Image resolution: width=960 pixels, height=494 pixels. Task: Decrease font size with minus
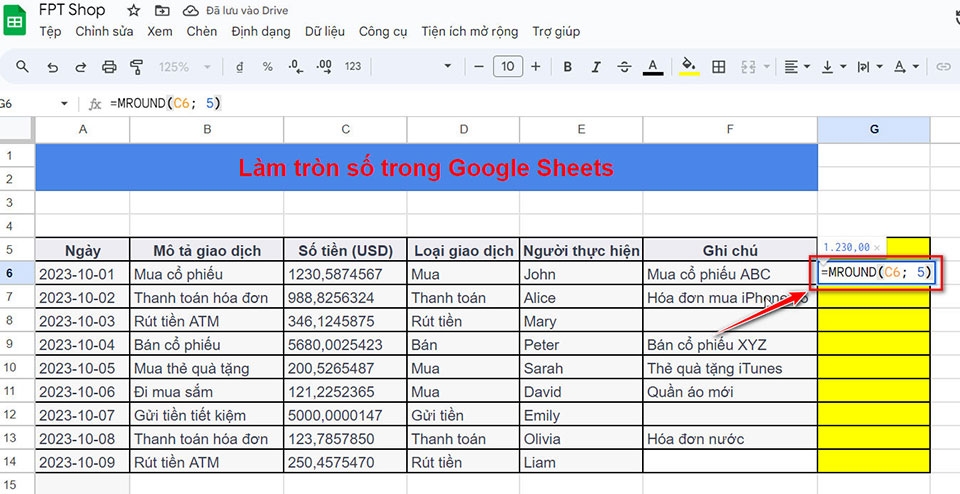click(x=479, y=66)
